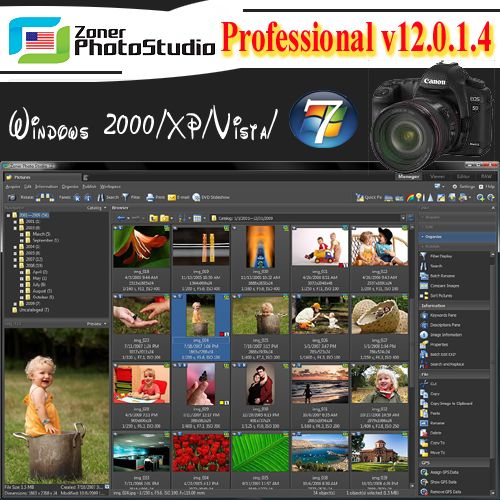
Task: Open the DVD Slideshow tool
Action: coord(211,197)
